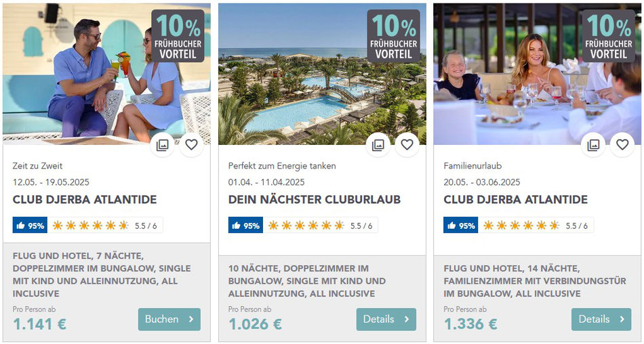Open photo gallery of the Zeit zu Zweit offer
Viewport: 644px width, 344px height.
pyautogui.click(x=163, y=145)
